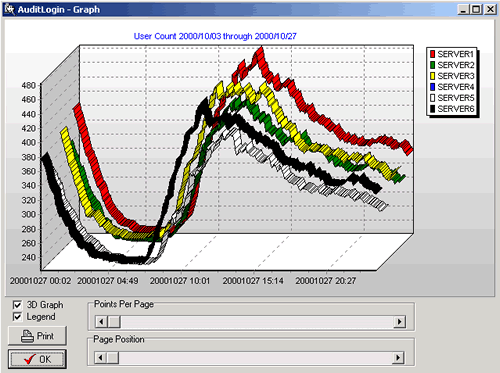Click the AuditLogin app icon in title bar

pos(9,9)
